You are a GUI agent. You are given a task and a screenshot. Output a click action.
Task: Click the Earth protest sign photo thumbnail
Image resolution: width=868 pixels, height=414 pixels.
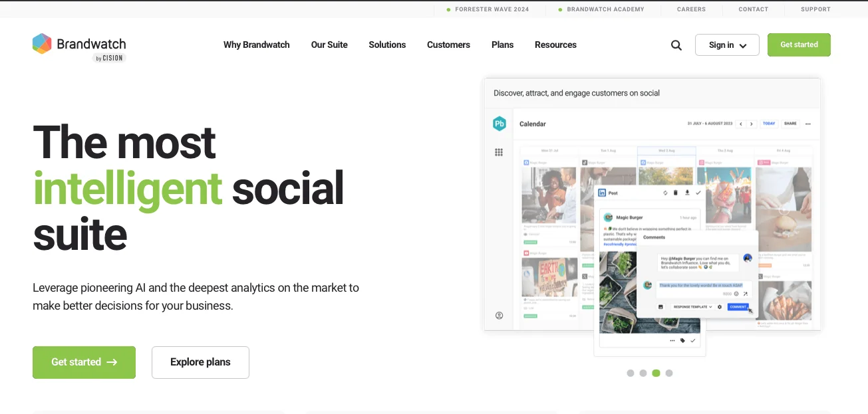click(x=549, y=277)
